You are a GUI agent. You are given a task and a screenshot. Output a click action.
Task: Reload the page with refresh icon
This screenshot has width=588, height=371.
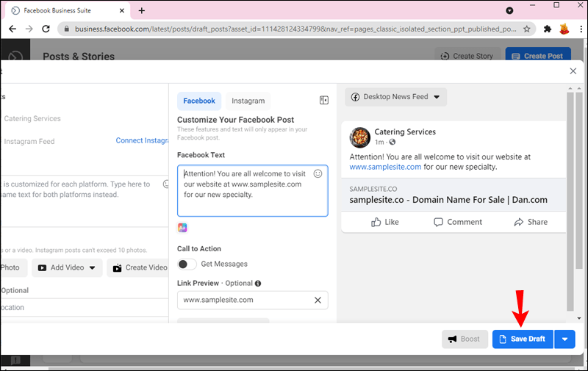point(46,29)
